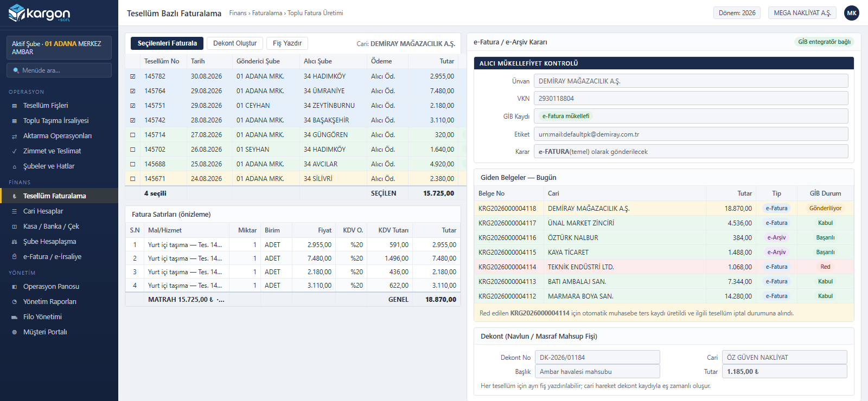Click the Dekont No field
868x401 pixels.
point(597,358)
